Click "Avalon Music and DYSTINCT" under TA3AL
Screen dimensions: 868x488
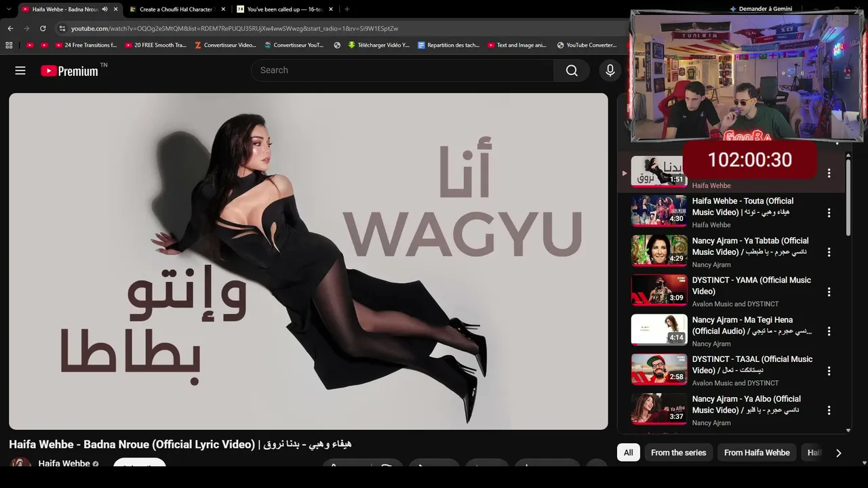735,383
